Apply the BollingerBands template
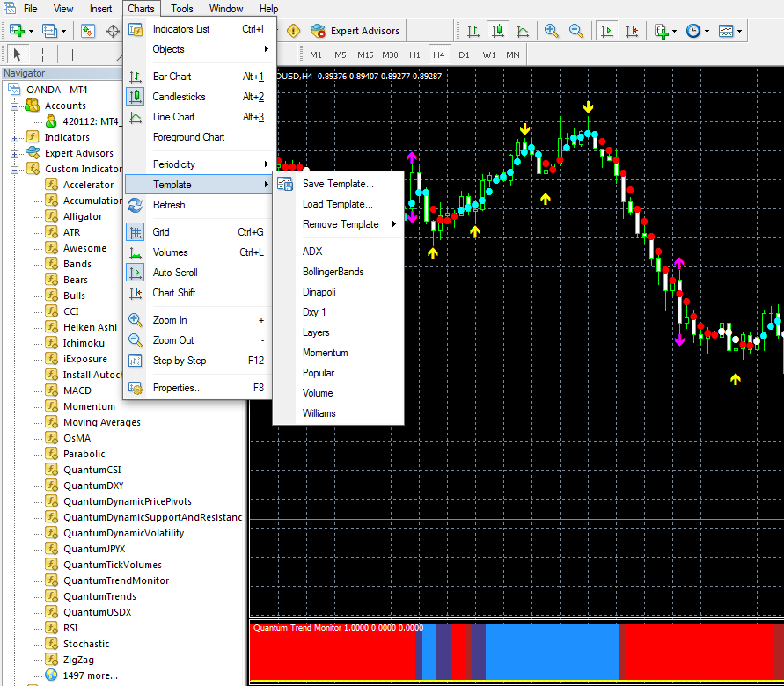The height and width of the screenshot is (686, 784). (333, 272)
